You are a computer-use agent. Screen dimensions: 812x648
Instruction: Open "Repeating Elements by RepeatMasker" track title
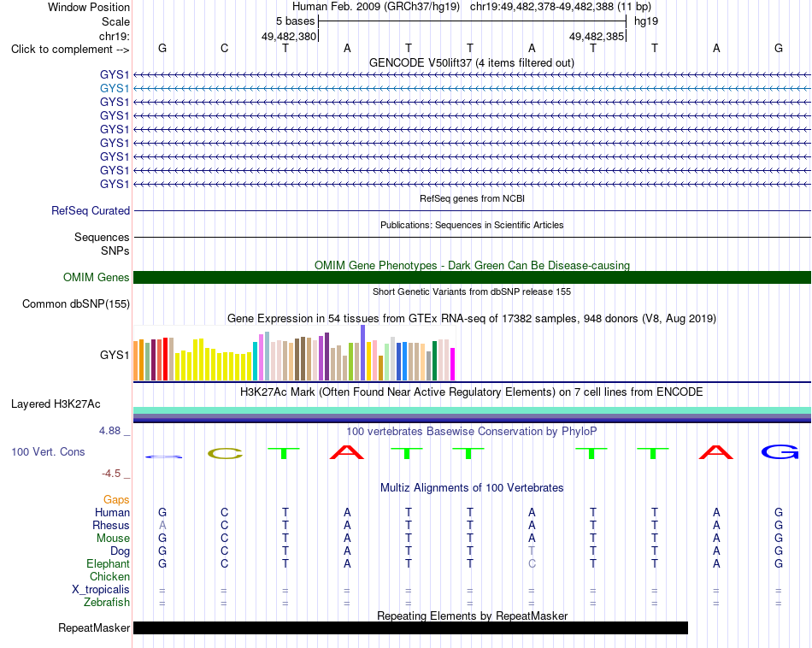pyautogui.click(x=473, y=616)
